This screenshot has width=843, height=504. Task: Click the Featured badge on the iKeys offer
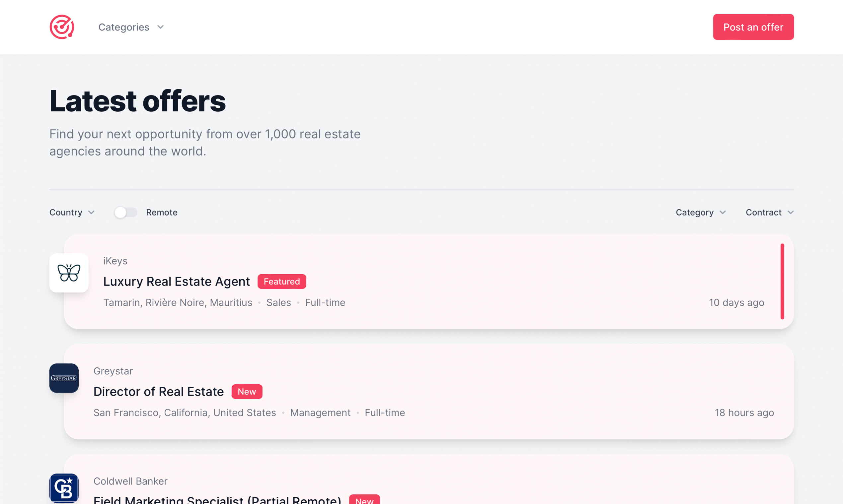point(281,281)
